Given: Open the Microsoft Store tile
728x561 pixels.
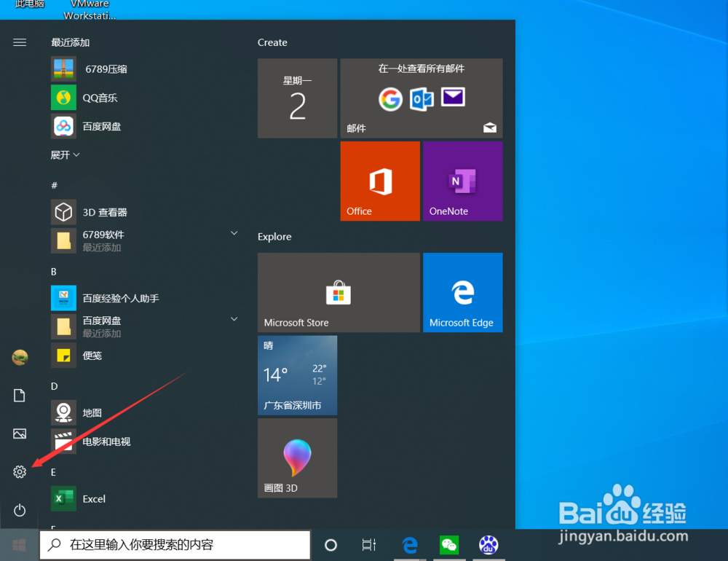Looking at the screenshot, I should [339, 292].
